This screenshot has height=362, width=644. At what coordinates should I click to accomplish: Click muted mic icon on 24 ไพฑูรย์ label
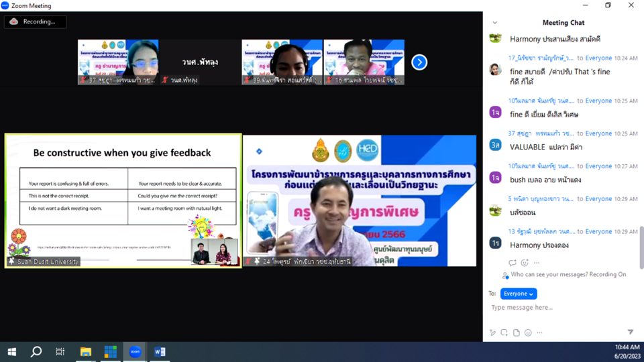pos(248,261)
